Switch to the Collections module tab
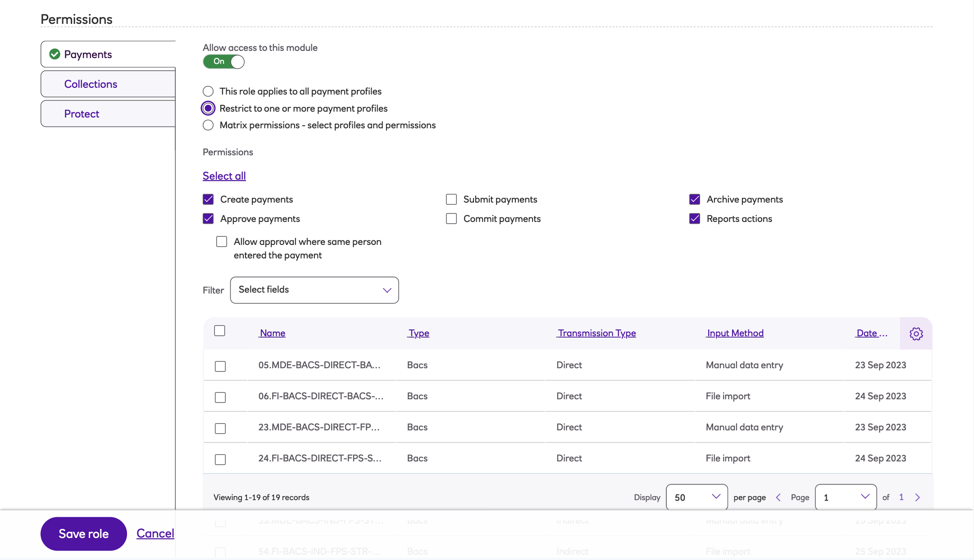 (x=108, y=84)
